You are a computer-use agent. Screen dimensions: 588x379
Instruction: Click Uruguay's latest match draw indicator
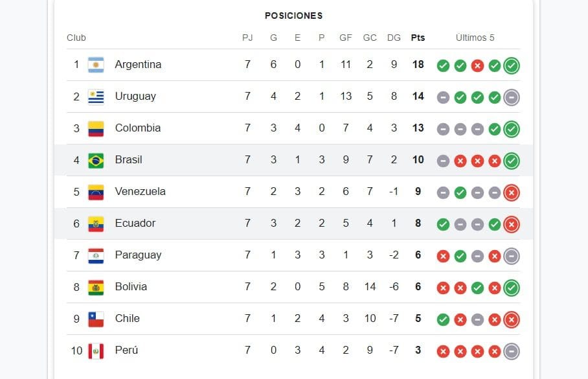point(512,97)
